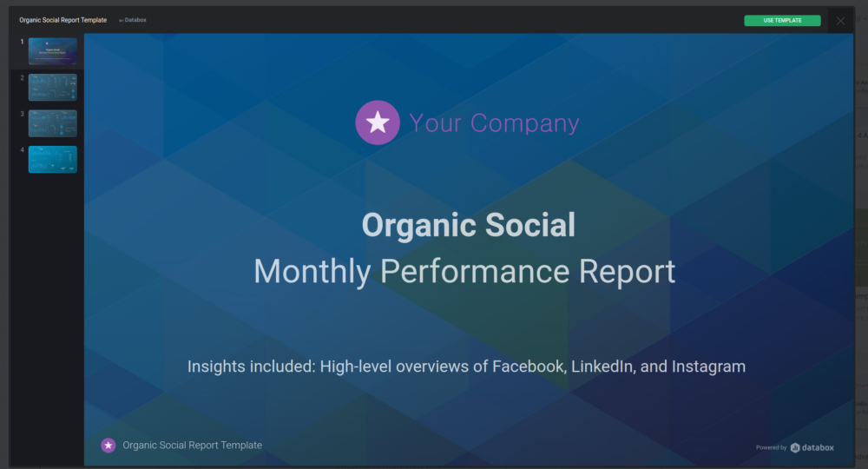Click the "Powered by" text in the footer

tap(771, 448)
